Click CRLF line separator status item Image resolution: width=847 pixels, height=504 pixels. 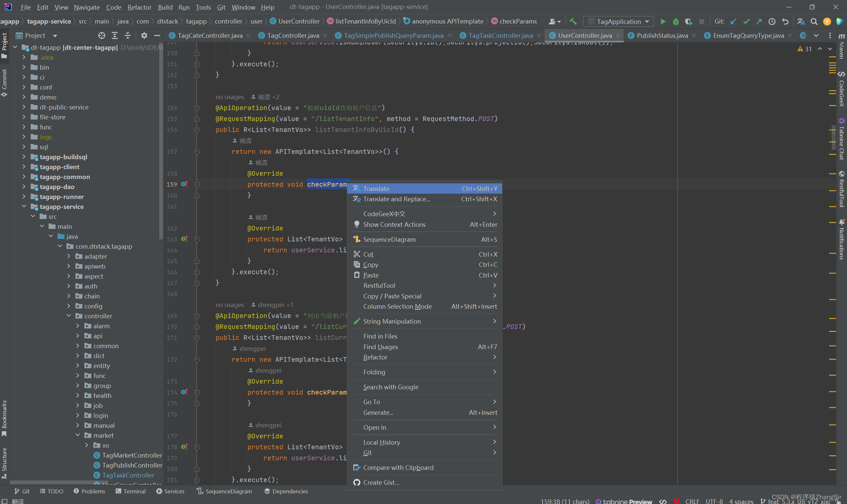[x=692, y=501]
